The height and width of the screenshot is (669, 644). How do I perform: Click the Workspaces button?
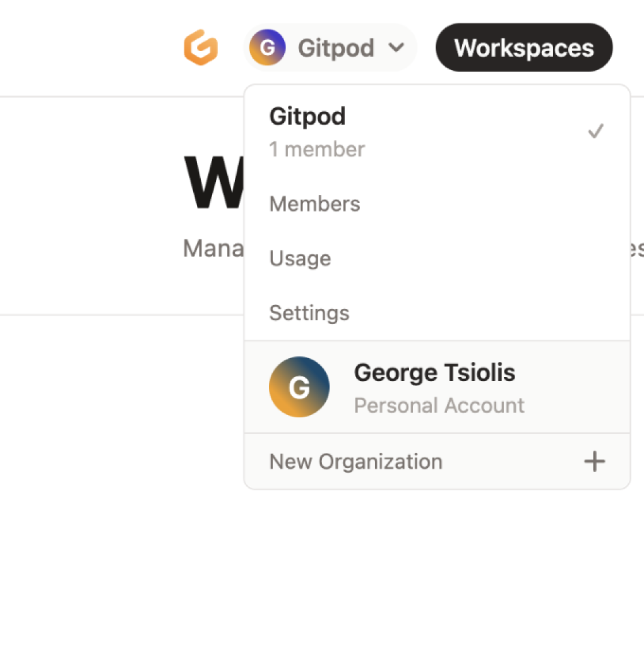(x=524, y=47)
